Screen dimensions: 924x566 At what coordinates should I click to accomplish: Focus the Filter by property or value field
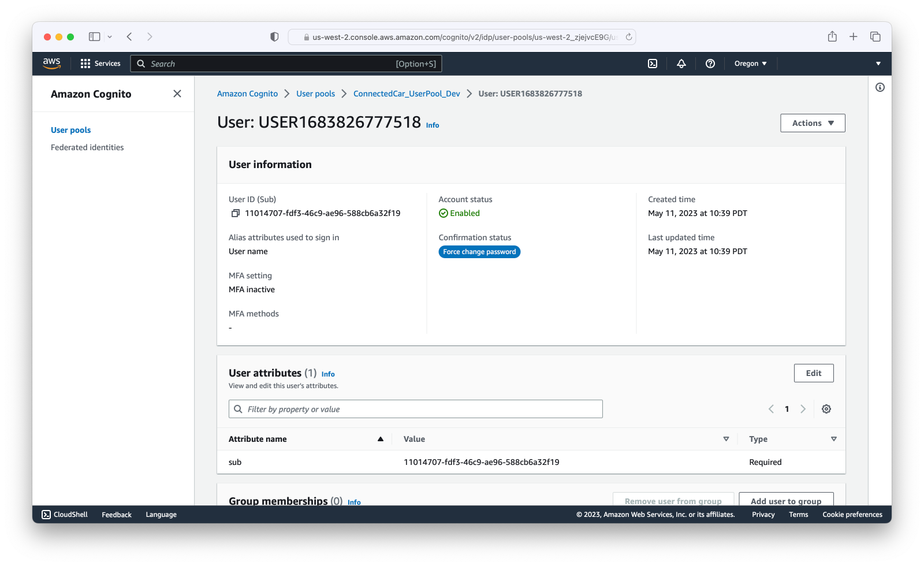click(x=416, y=409)
